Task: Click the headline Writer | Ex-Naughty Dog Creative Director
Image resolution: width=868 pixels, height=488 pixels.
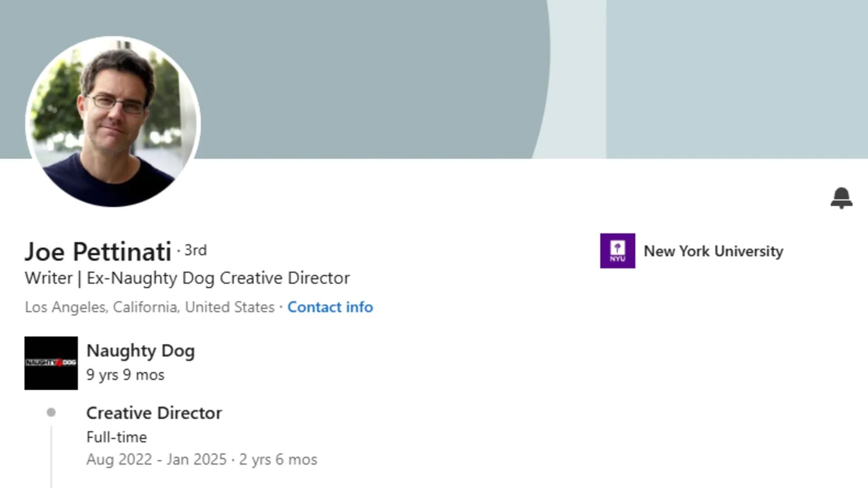Action: (187, 278)
